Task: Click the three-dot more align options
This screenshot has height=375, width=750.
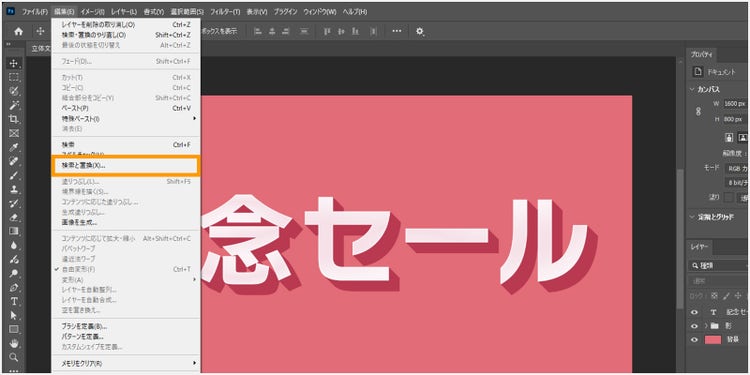Action: click(397, 31)
